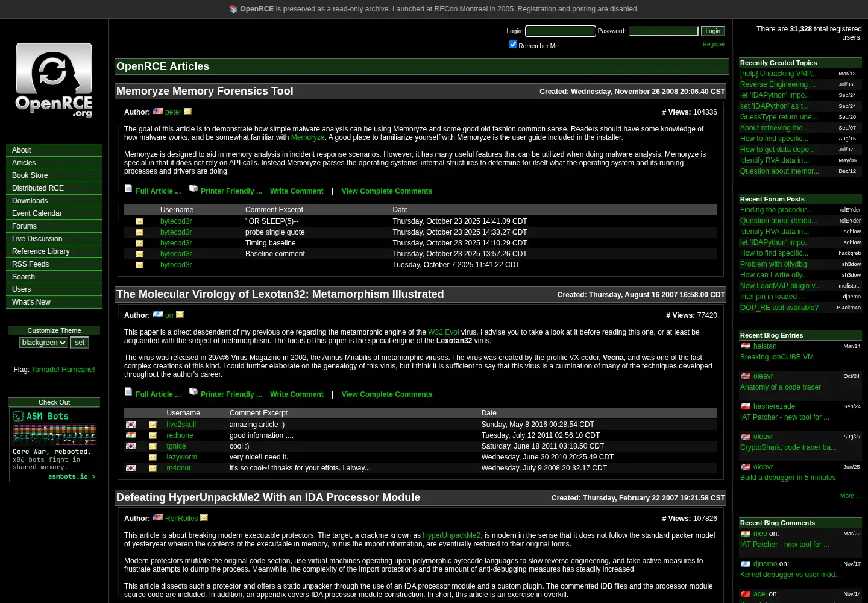Click the envelope icon beside author orr
Image resolution: width=868 pixels, height=603 pixels.
tap(180, 314)
